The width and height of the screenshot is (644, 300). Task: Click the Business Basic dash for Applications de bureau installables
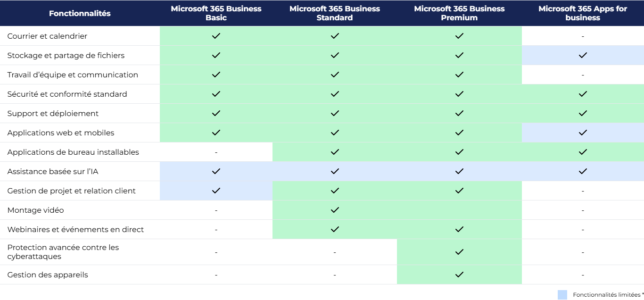point(216,152)
